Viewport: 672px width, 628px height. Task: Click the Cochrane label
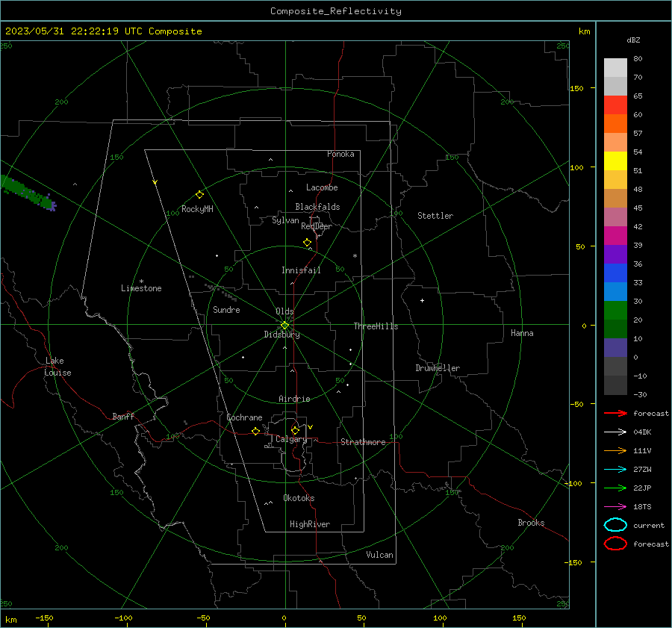click(x=244, y=417)
